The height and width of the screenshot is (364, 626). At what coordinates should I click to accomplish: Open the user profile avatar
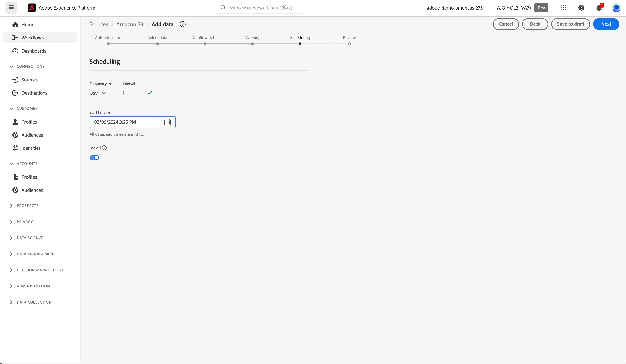coord(616,8)
